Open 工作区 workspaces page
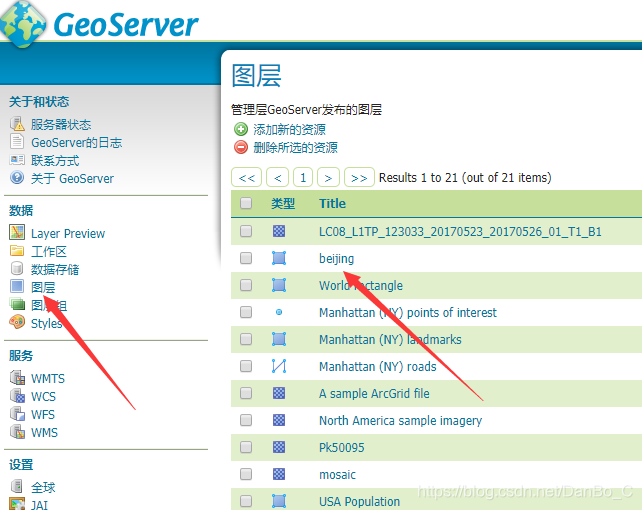The height and width of the screenshot is (510, 642). [x=49, y=251]
